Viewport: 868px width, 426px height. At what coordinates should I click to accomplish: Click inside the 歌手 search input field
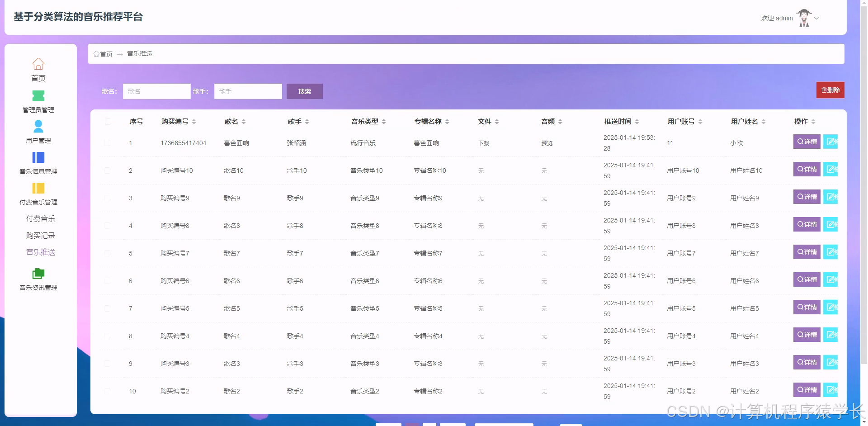248,91
